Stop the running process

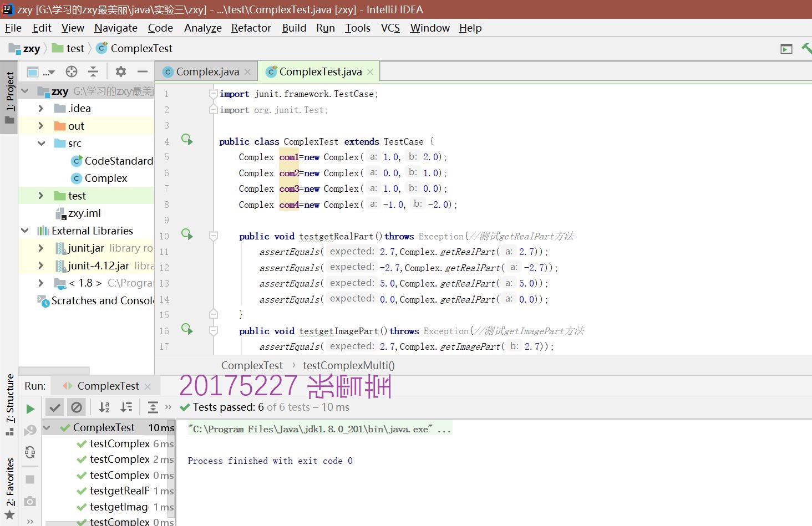click(x=30, y=479)
